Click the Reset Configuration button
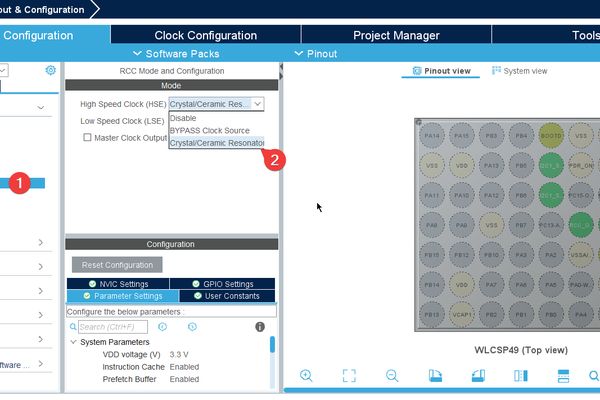600x400 pixels. click(x=117, y=265)
